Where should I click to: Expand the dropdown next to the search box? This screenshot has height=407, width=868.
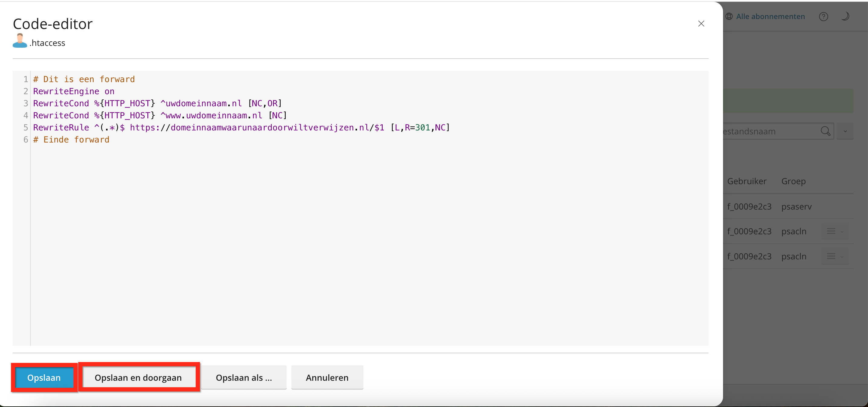coord(845,131)
